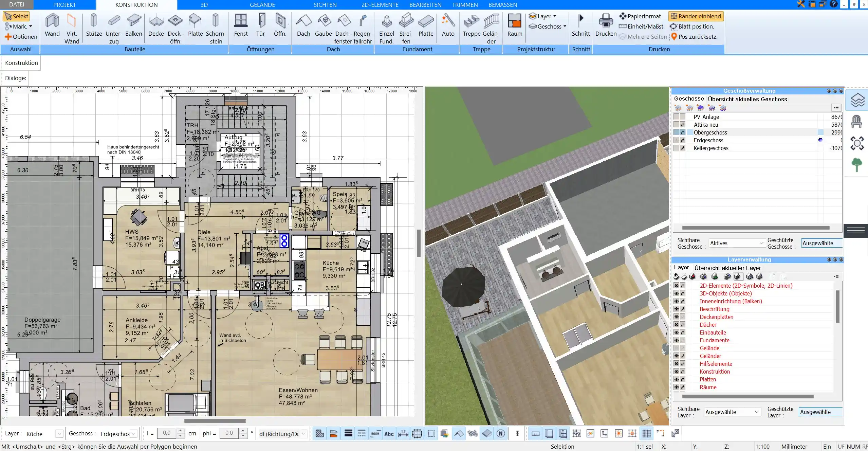868x451 pixels.
Task: Open the BEMASSEN ribbon tab
Action: pos(503,4)
